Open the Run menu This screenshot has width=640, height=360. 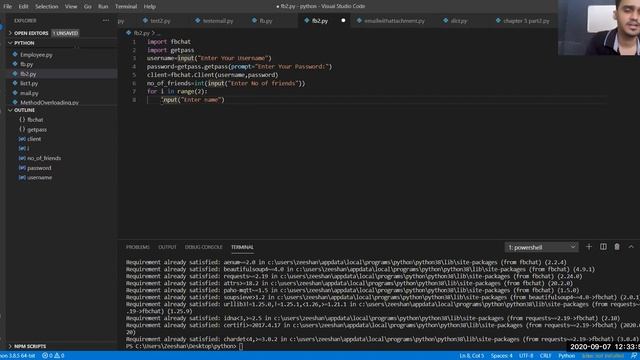coord(103,6)
